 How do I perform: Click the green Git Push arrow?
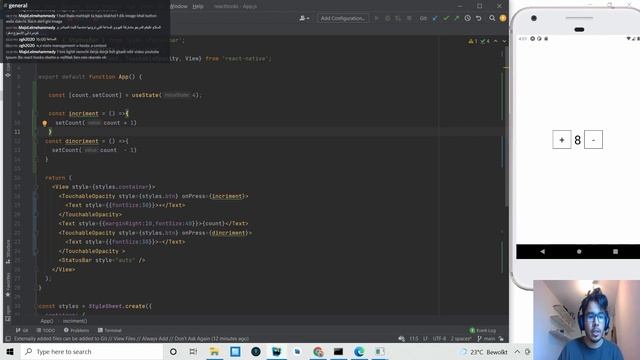pos(457,18)
